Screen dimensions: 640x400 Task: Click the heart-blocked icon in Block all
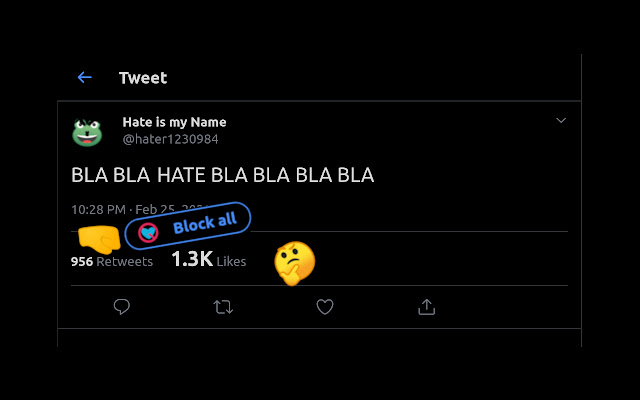click(148, 233)
